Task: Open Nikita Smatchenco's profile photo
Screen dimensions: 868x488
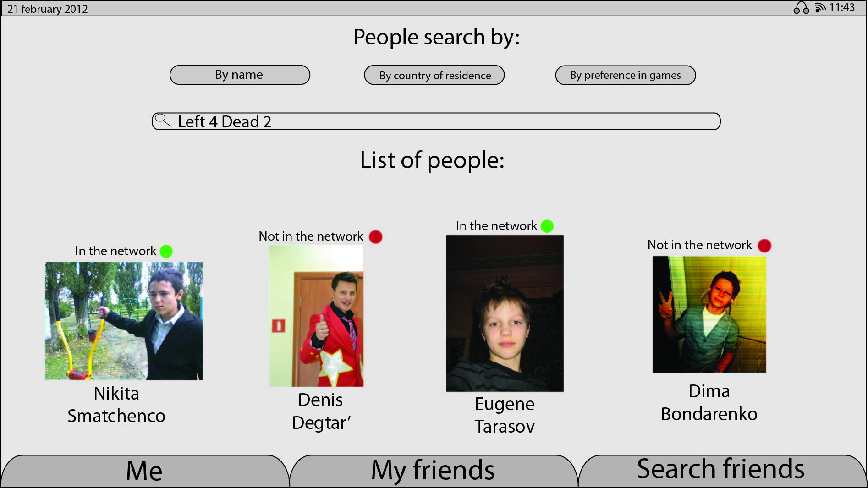Action: coord(124,321)
